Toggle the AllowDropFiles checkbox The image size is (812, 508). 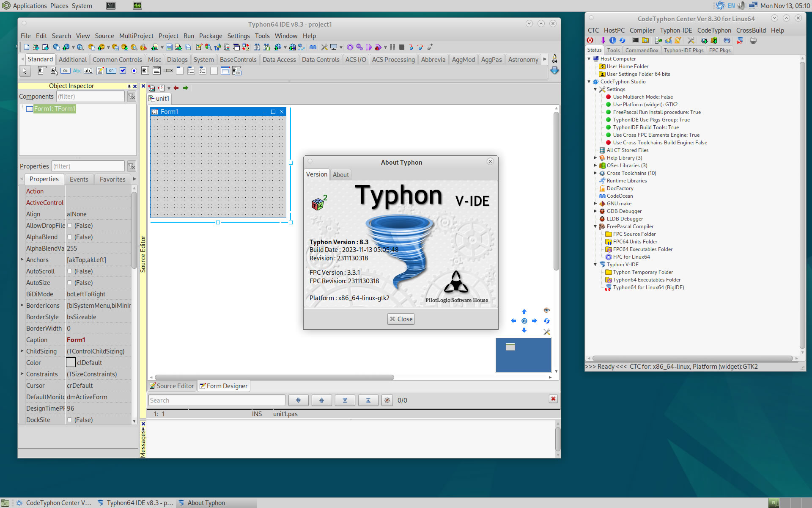click(x=70, y=226)
